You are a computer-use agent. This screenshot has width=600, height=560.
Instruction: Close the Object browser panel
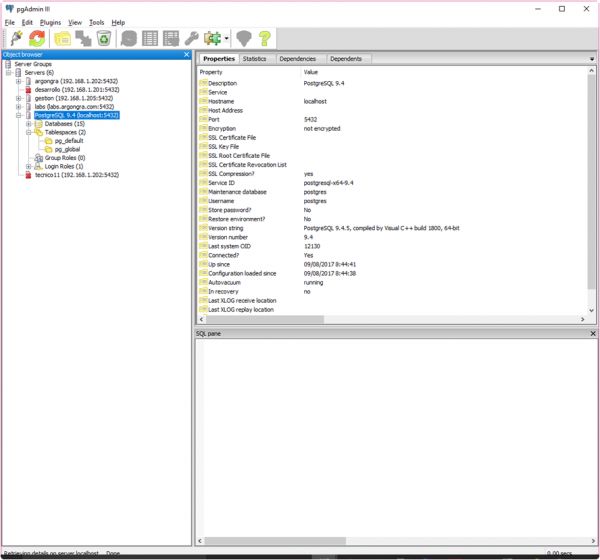point(186,55)
